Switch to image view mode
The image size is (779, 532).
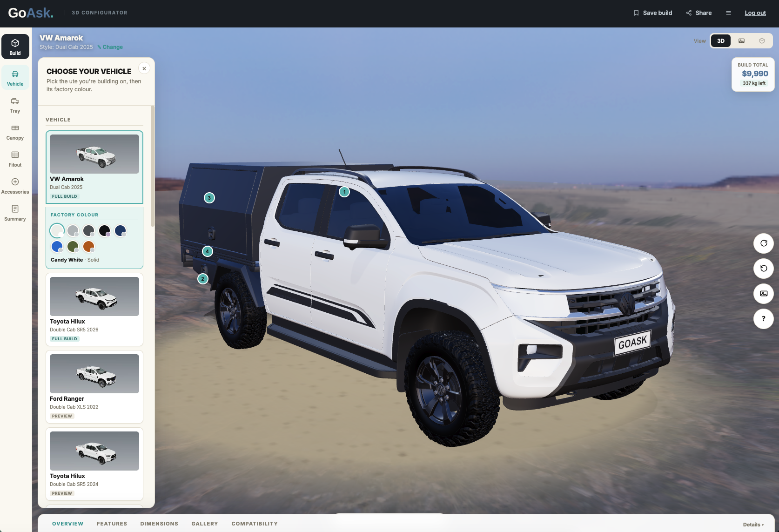pos(741,41)
